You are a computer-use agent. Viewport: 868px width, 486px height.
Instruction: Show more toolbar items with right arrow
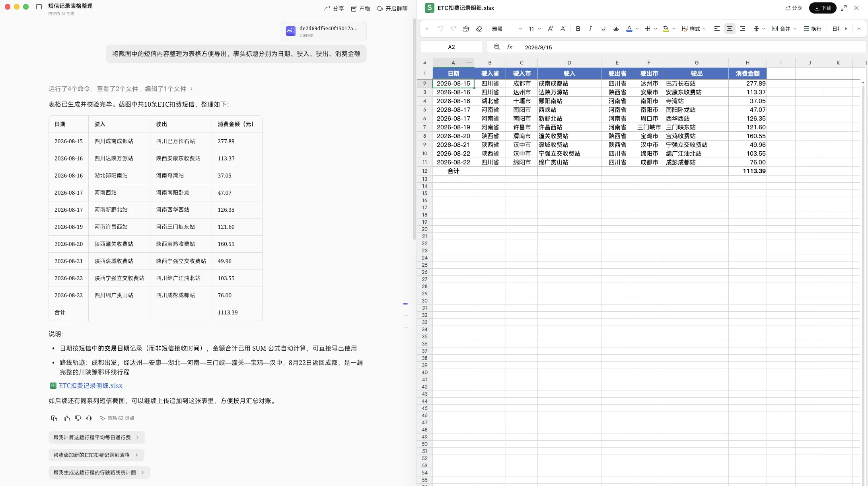click(x=846, y=29)
